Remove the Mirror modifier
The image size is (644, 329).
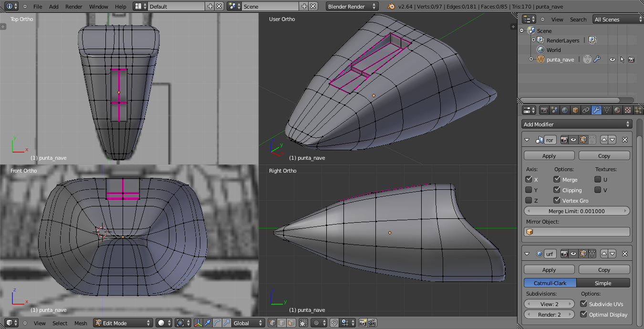tap(625, 140)
